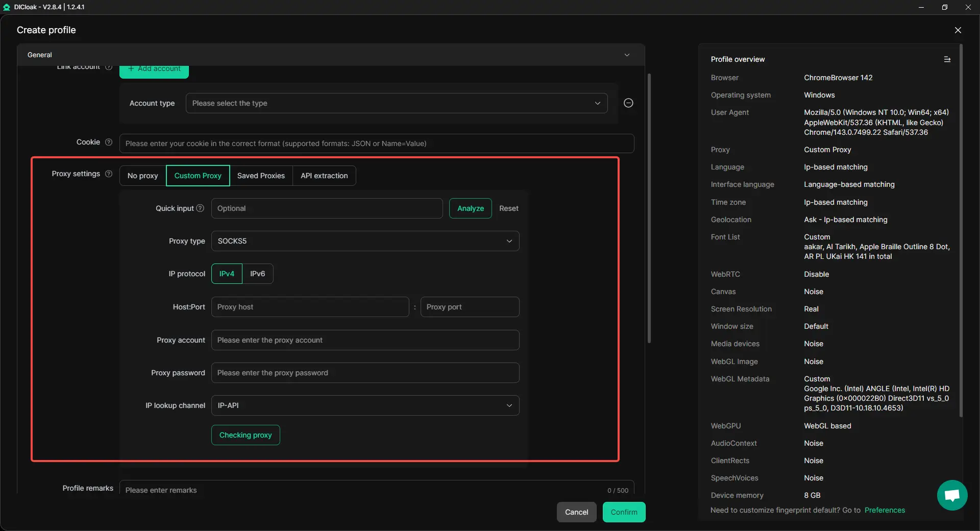Click the DICloak app logo icon
Screen dimensions: 980x531
pos(7,7)
